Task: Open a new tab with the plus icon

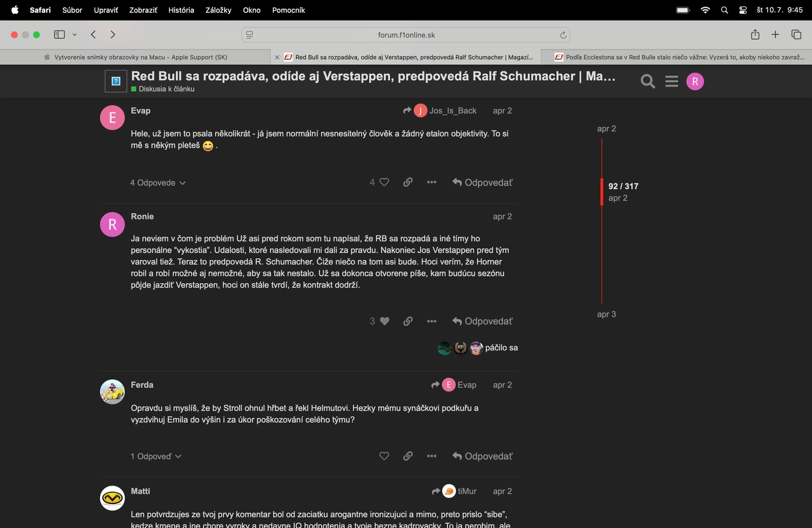Action: click(775, 35)
